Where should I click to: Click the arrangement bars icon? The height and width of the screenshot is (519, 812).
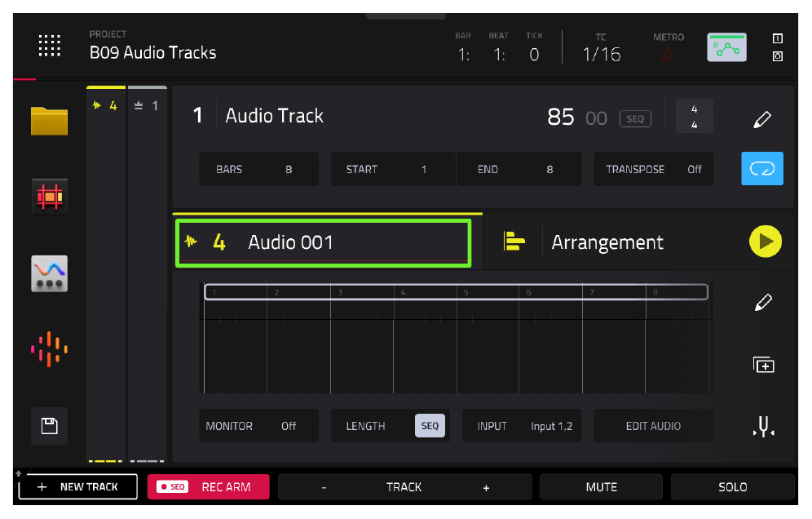[514, 241]
